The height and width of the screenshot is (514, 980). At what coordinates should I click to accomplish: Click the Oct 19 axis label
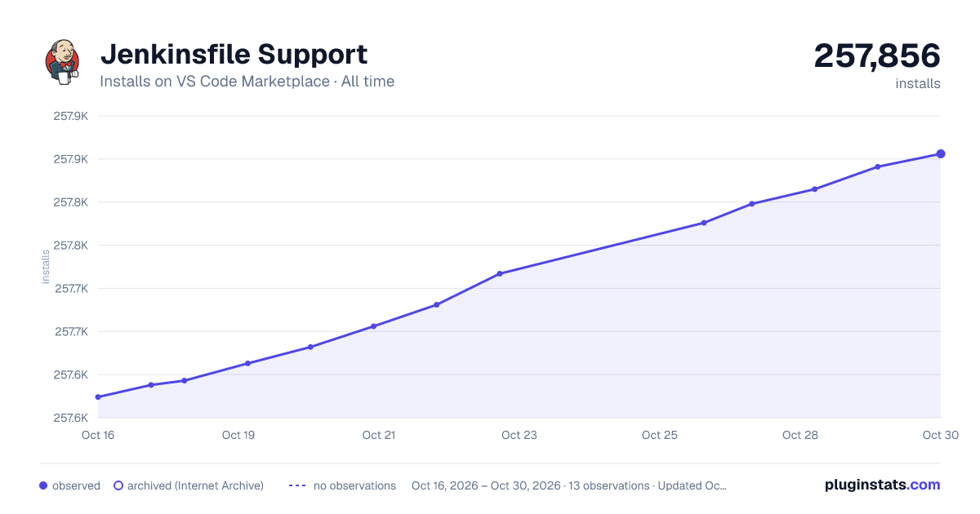coord(238,435)
